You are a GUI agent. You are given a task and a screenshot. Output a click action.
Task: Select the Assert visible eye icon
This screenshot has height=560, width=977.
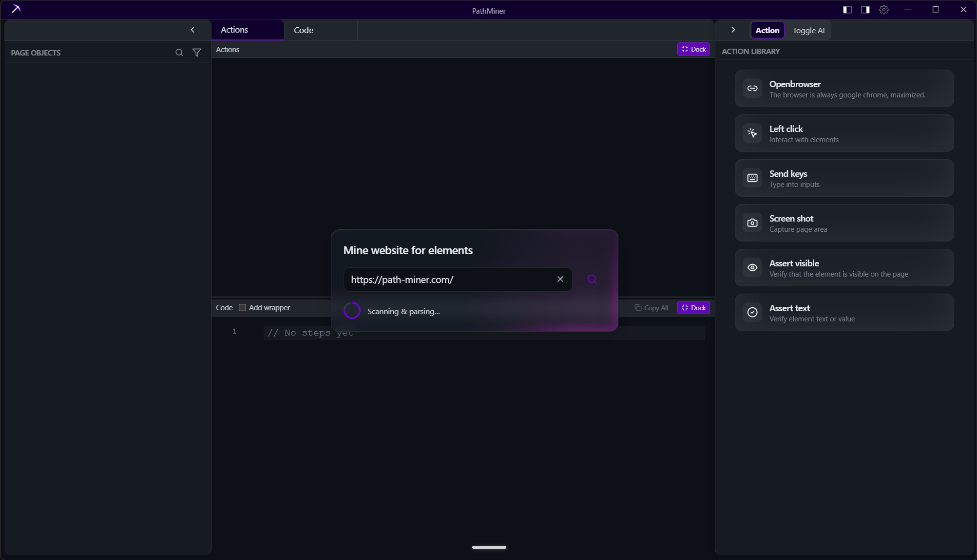click(752, 267)
